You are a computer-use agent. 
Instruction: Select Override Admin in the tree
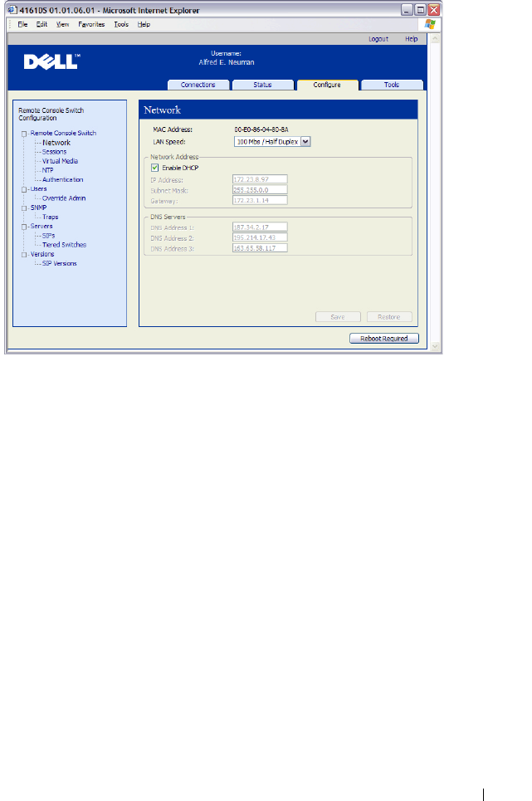click(x=64, y=198)
